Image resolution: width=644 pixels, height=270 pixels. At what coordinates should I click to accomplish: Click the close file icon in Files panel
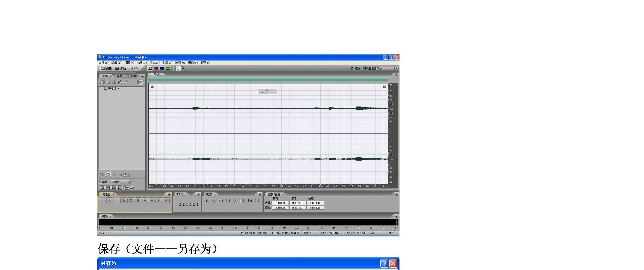(108, 82)
